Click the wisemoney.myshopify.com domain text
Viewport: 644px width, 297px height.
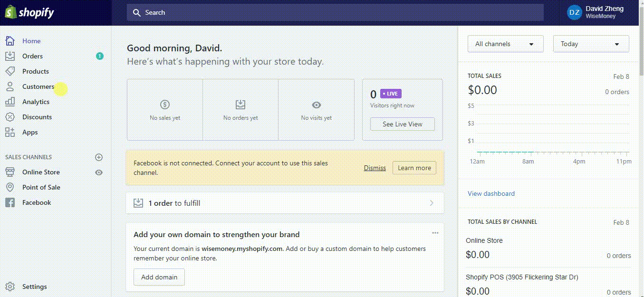point(242,249)
